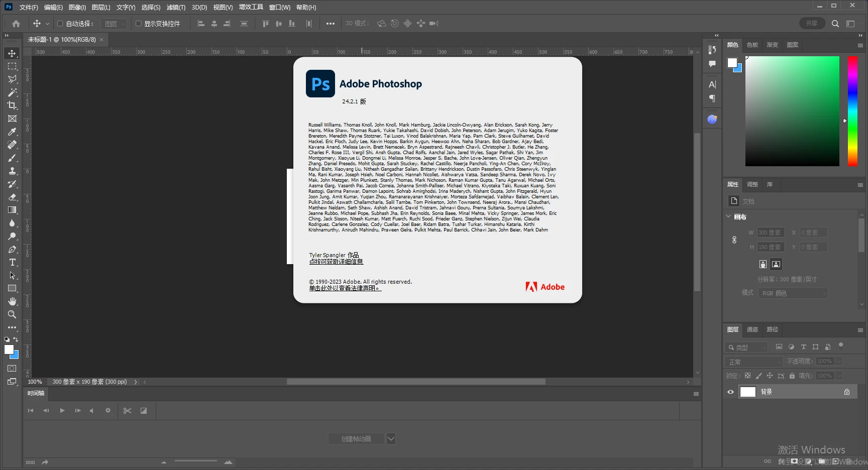Toggle link between width and height
Image resolution: width=868 pixels, height=470 pixels.
click(x=734, y=240)
